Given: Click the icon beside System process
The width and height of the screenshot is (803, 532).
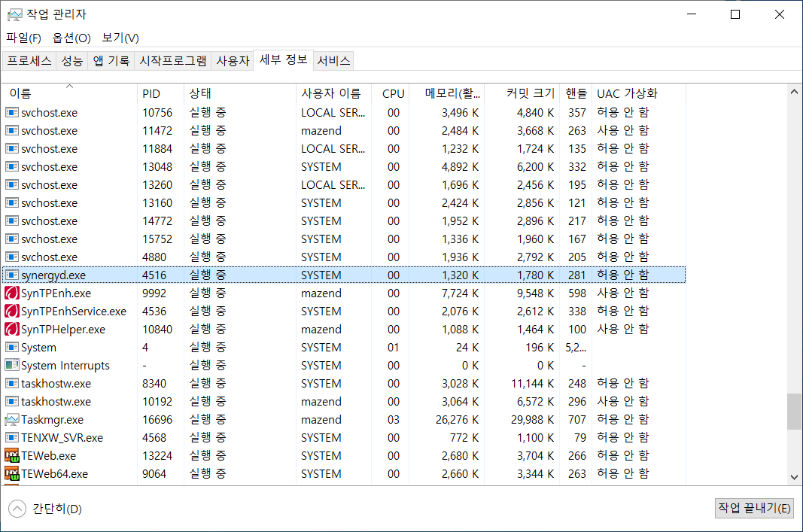Looking at the screenshot, I should coord(12,347).
